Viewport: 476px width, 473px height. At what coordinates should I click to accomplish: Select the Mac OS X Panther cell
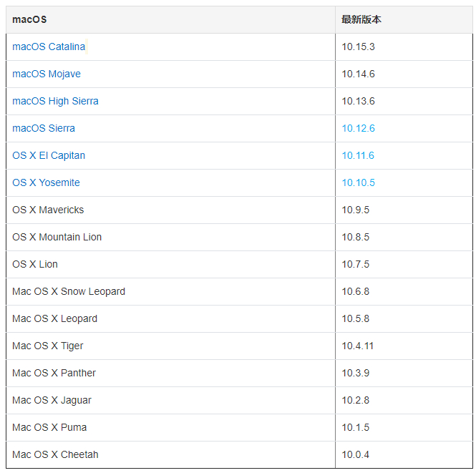pyautogui.click(x=170, y=374)
